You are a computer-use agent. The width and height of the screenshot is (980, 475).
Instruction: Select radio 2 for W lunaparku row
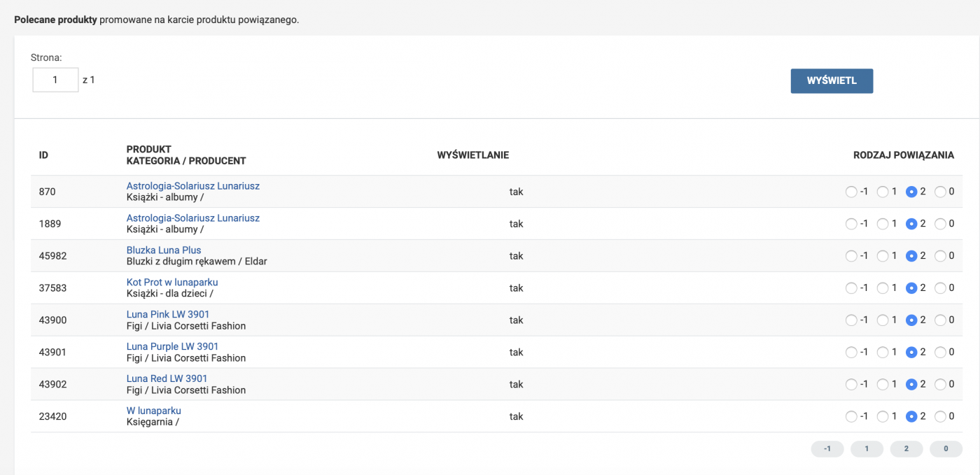[911, 416]
